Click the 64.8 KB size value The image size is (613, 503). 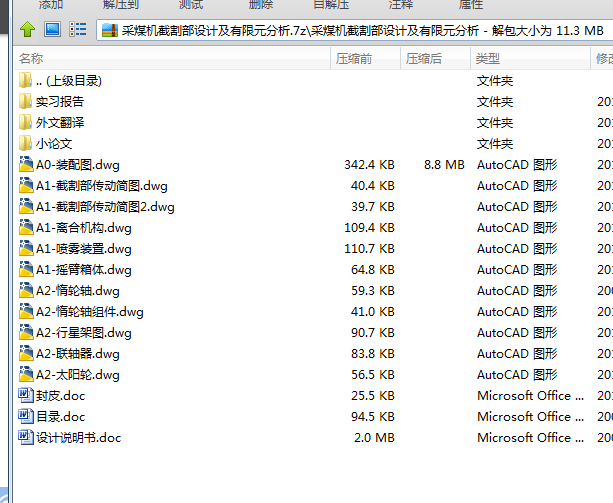click(373, 270)
